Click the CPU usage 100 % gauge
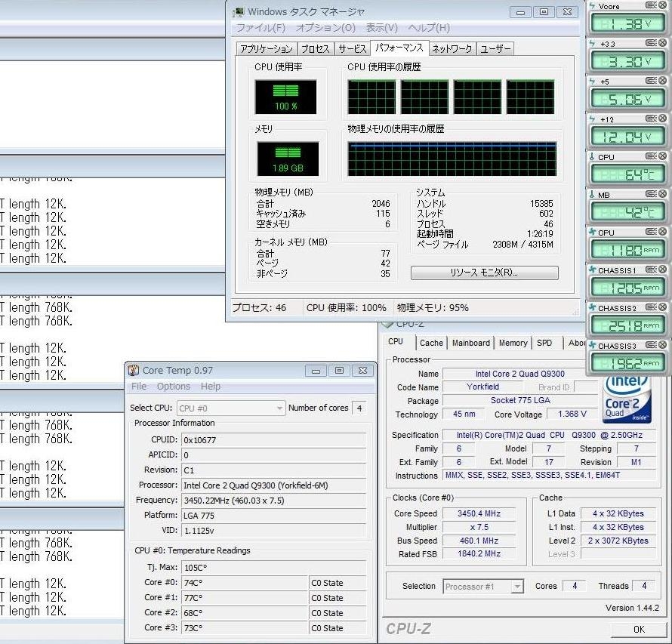Viewport: 672px width, 644px height. point(286,97)
